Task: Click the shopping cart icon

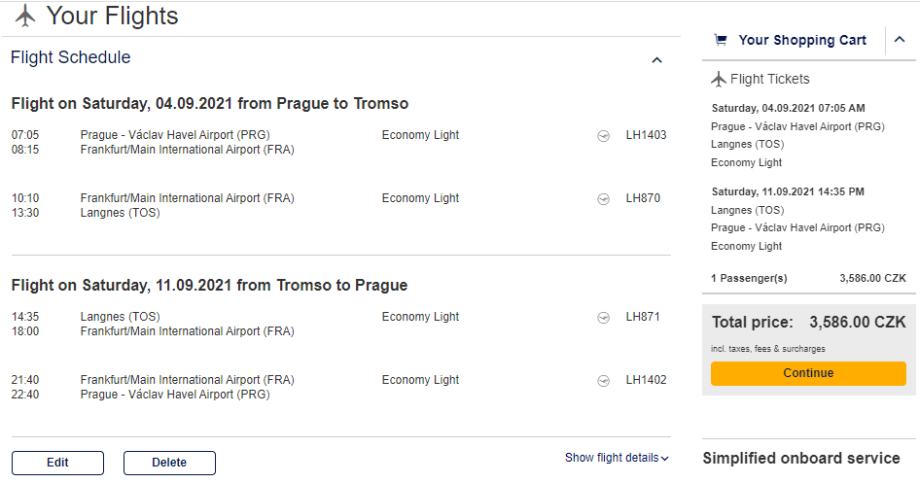Action: tap(720, 40)
